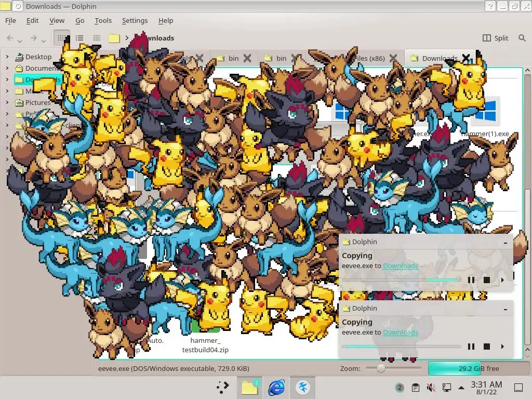Switch to Icons view mode
532x399 pixels.
click(62, 38)
